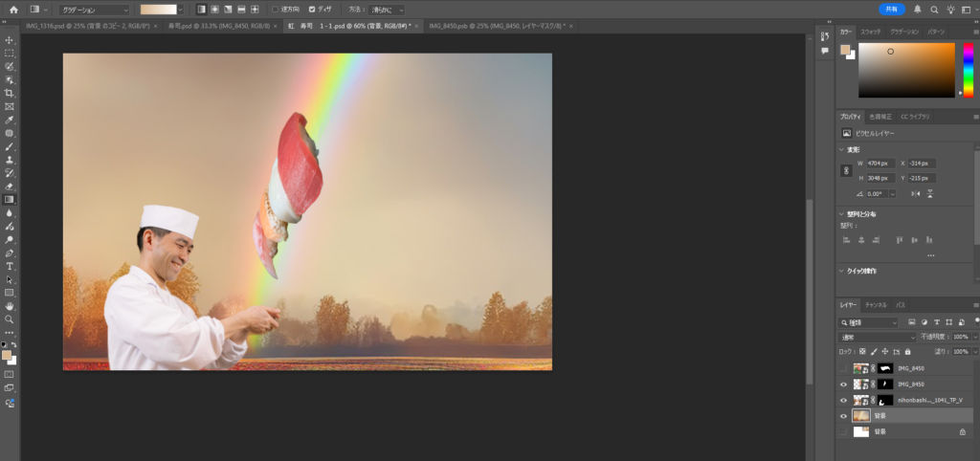Click the 共有 share button

click(891, 9)
